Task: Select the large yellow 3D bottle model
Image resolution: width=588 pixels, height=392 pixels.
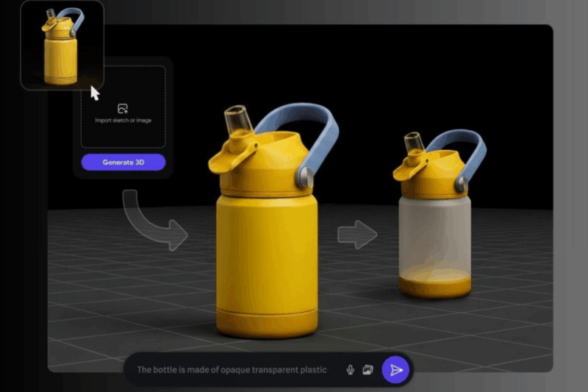Action: coord(273,221)
